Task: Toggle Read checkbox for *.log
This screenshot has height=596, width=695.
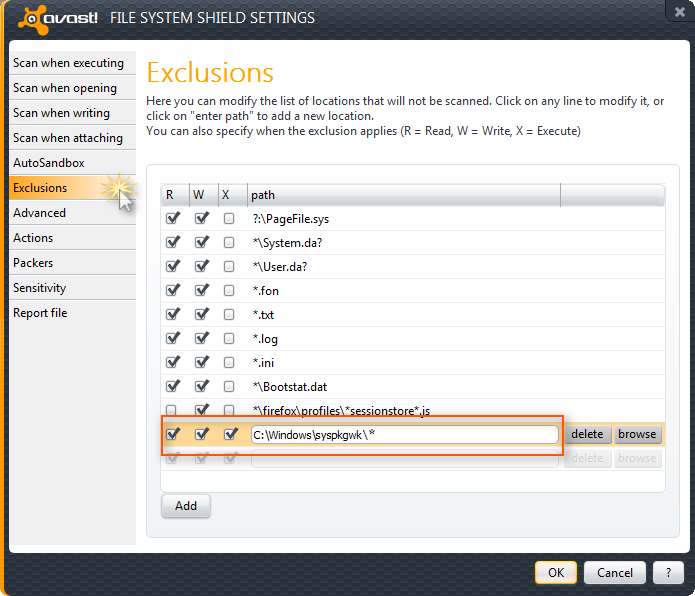Action: click(x=172, y=339)
